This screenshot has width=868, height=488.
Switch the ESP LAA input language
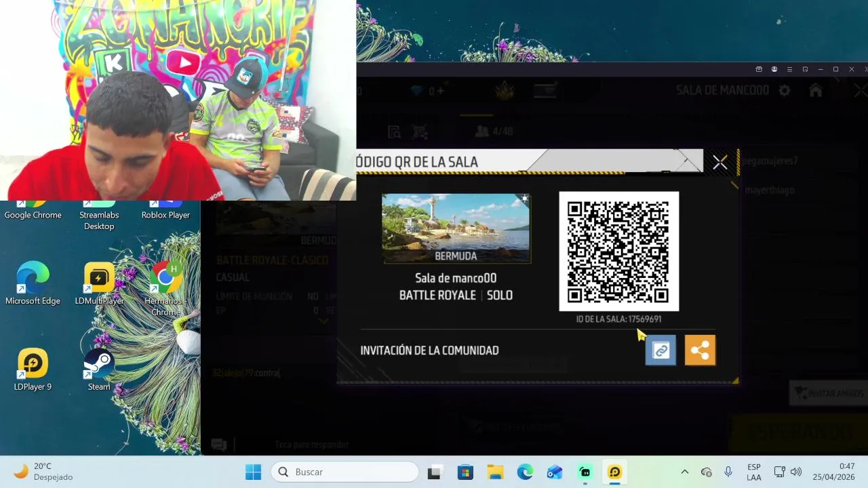click(753, 472)
